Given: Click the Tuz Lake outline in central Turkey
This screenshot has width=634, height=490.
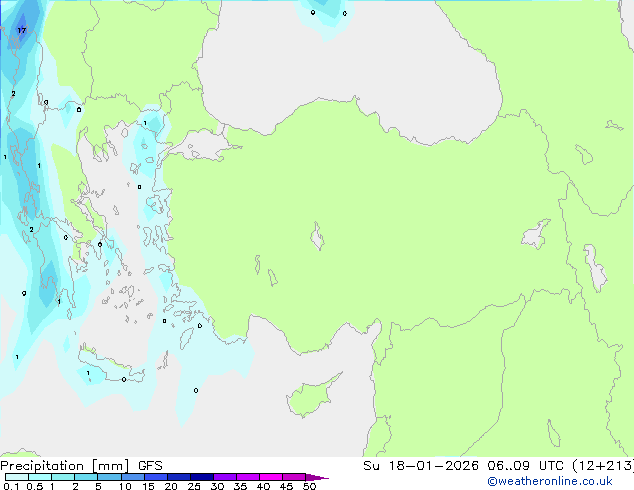Looking at the screenshot, I should click(318, 238).
